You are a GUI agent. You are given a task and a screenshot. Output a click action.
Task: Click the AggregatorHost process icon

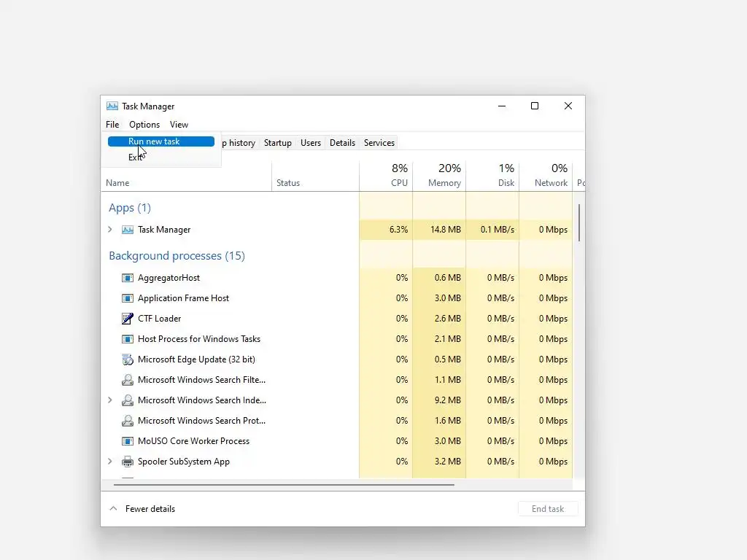127,278
